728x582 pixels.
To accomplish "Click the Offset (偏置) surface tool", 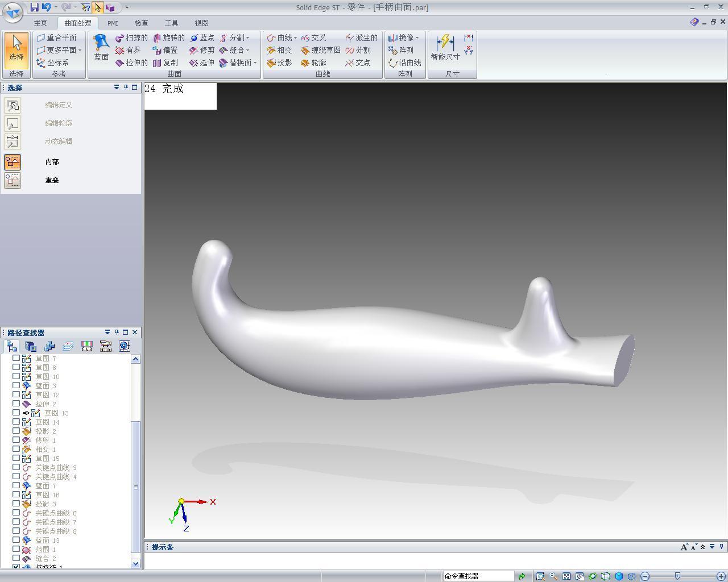I will pos(166,50).
